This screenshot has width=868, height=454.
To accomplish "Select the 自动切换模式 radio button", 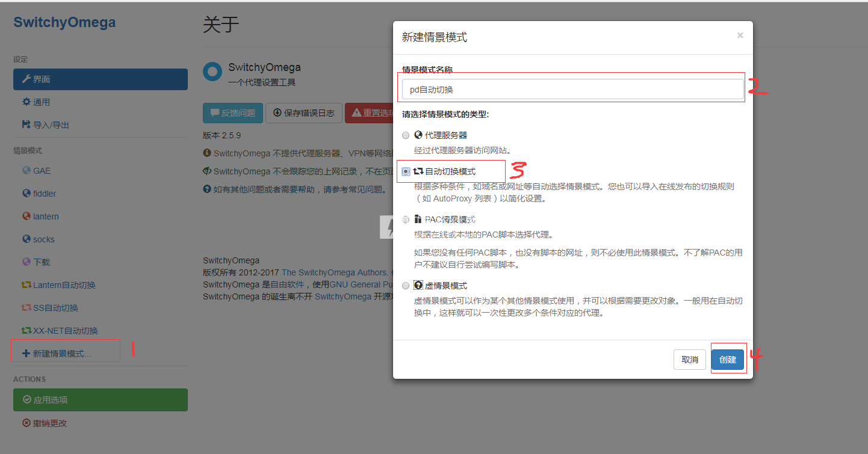I will (406, 171).
